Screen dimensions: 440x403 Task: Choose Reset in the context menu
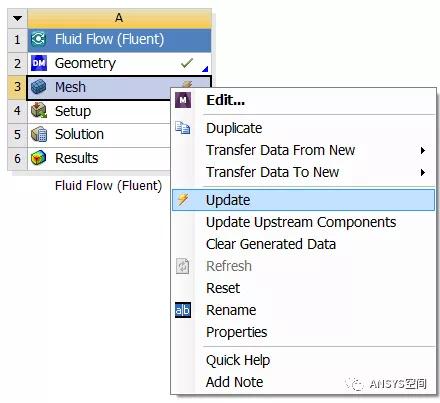pos(223,288)
